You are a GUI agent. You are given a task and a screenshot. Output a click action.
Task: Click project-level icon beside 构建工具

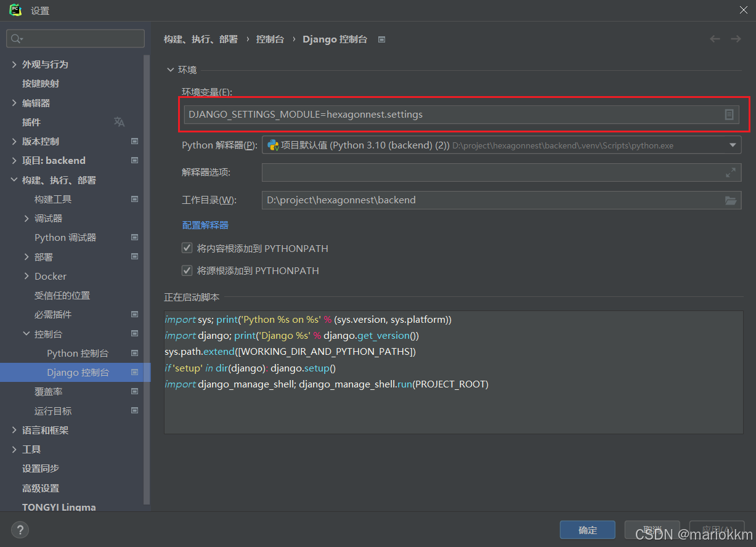135,199
